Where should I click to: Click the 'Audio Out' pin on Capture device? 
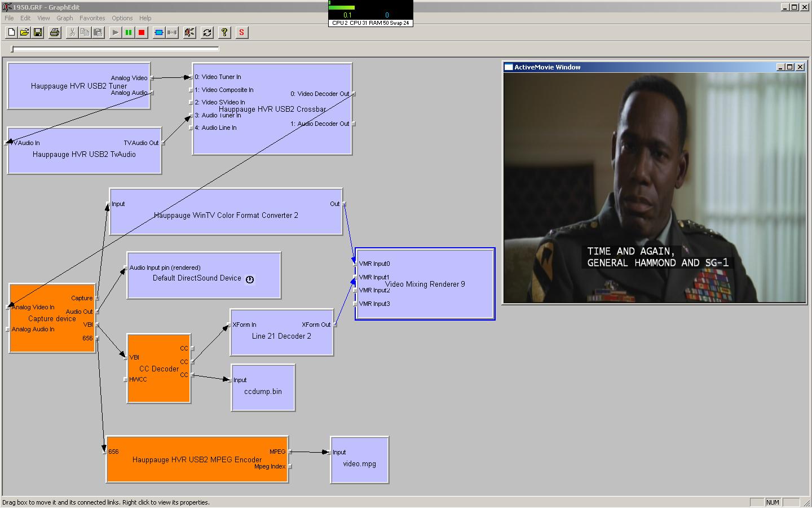click(x=79, y=312)
